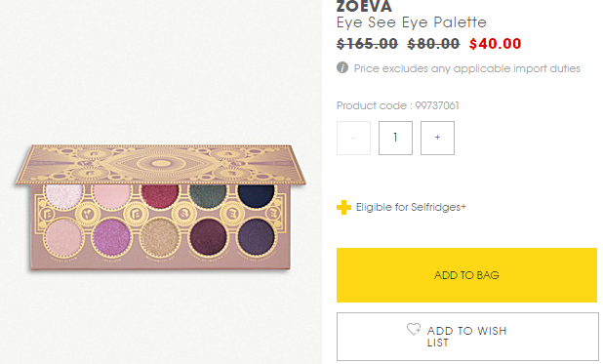Click the burgundy eyeshadow pan in bottom row
The image size is (603, 364).
point(208,238)
